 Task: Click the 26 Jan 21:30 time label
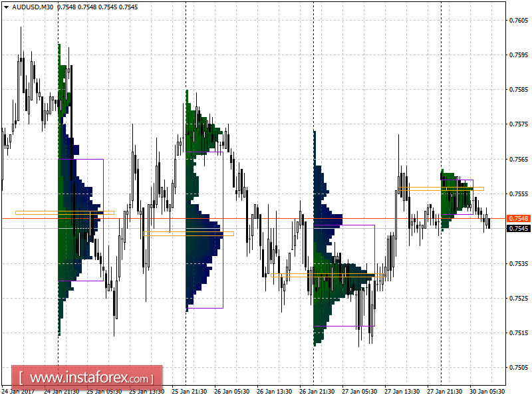pyautogui.click(x=317, y=392)
